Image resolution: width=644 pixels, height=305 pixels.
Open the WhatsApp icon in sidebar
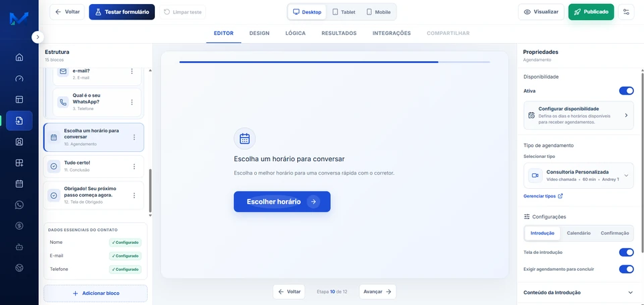pos(19,205)
